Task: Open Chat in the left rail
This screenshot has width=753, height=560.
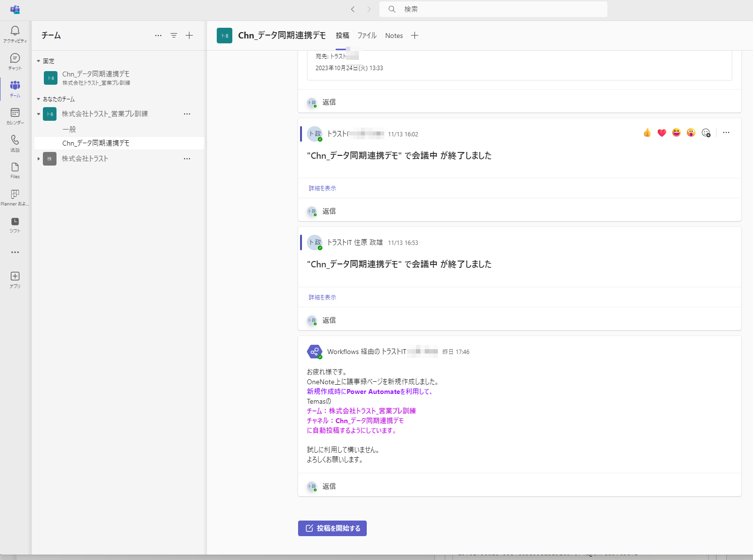Action: coord(15,61)
